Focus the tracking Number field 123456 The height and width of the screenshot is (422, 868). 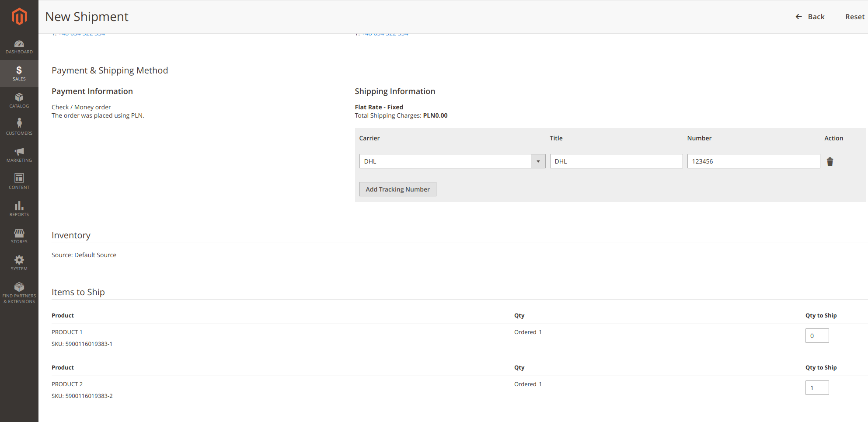coord(753,161)
